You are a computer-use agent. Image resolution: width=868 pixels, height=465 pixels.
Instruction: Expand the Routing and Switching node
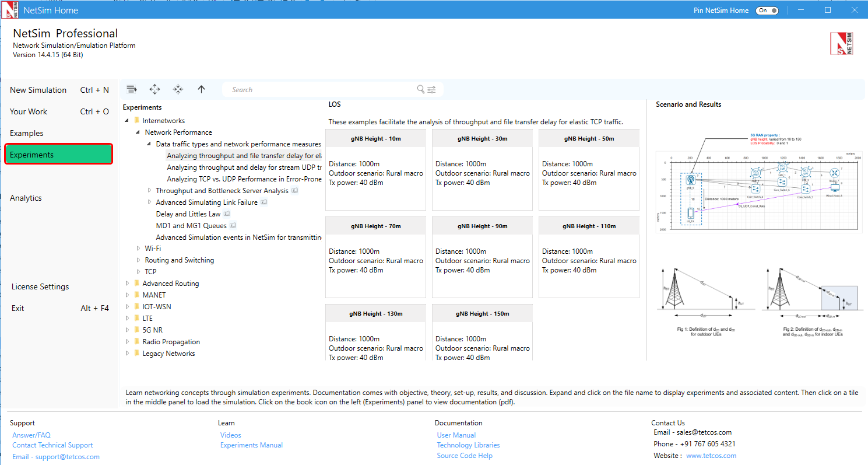pyautogui.click(x=138, y=260)
